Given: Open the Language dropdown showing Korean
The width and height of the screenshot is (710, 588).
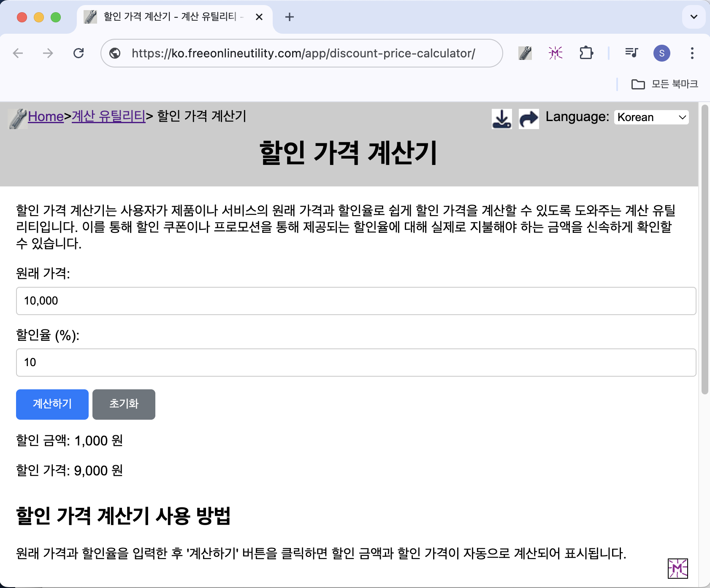Looking at the screenshot, I should [651, 117].
